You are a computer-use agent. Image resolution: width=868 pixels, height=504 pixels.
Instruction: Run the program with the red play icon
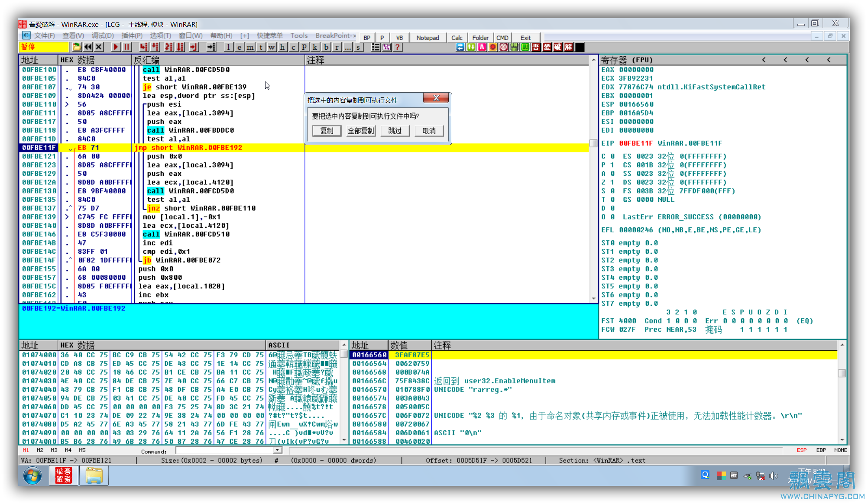pyautogui.click(x=116, y=47)
